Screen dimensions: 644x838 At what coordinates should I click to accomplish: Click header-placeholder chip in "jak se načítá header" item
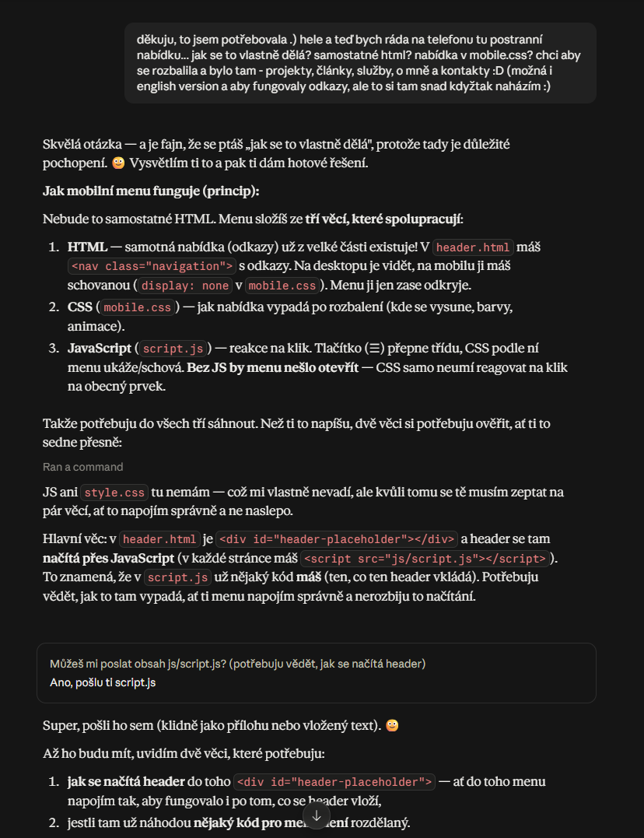pos(334,782)
